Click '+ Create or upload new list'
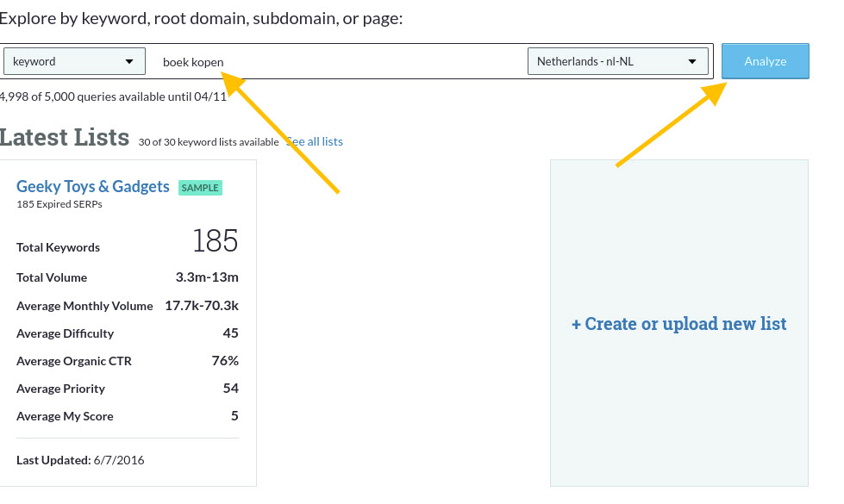 coord(678,324)
